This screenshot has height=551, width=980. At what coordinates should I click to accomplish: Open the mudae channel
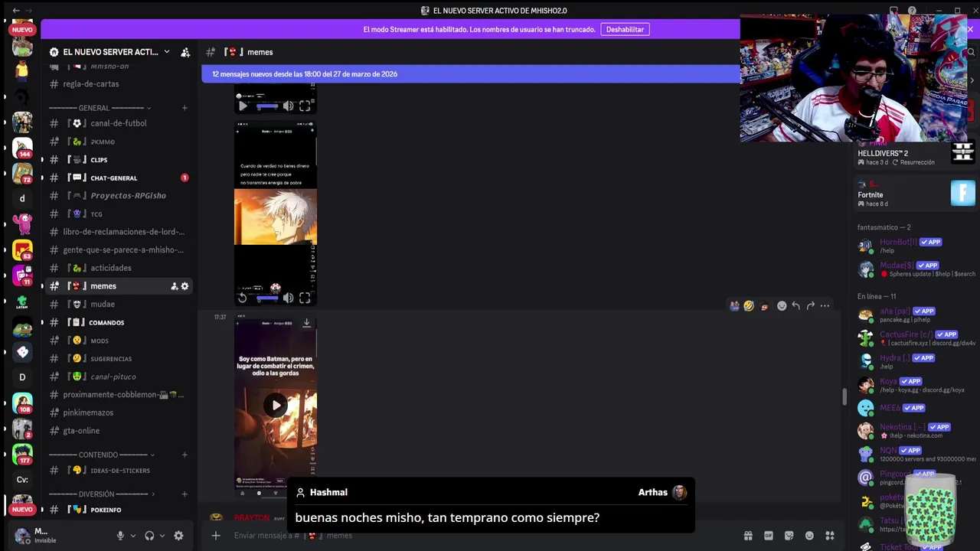pos(117,305)
